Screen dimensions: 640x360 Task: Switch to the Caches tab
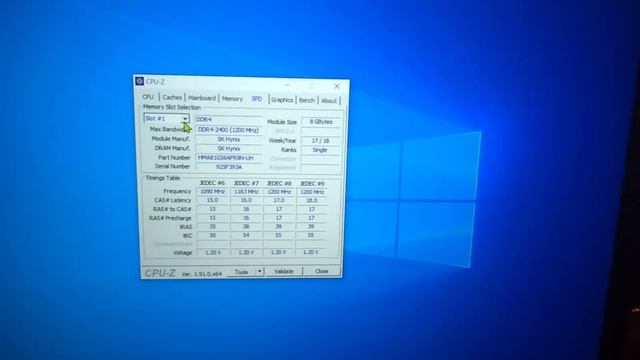[x=172, y=98]
